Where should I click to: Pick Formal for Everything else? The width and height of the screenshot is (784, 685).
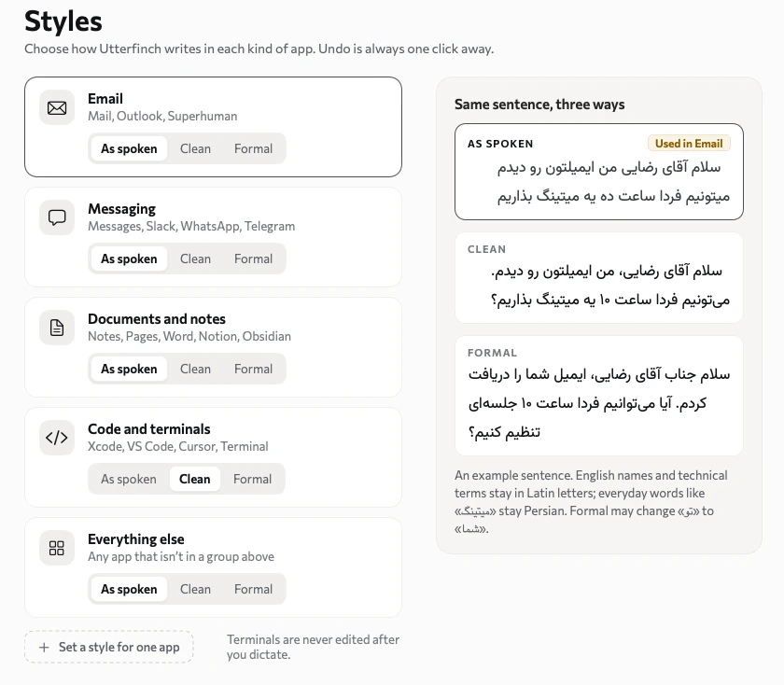point(254,589)
